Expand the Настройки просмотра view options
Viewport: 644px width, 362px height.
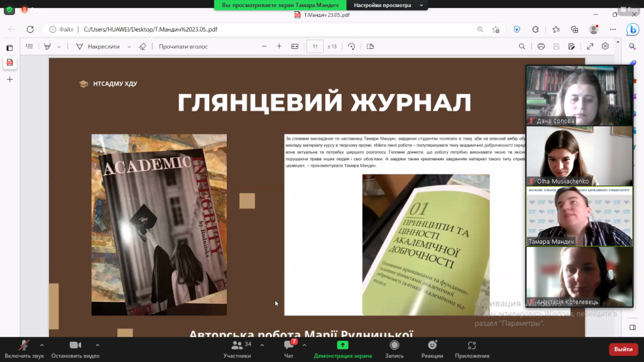tap(387, 5)
